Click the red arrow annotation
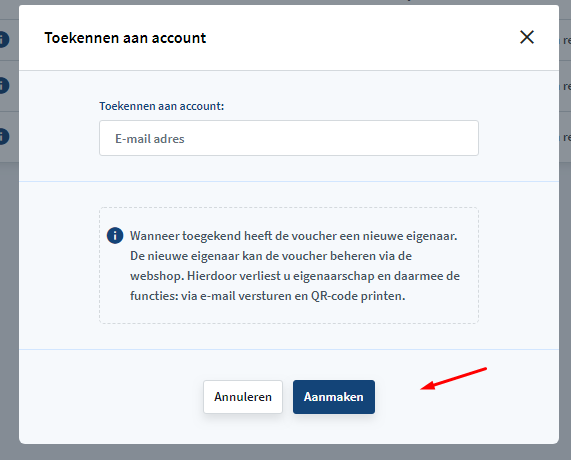The height and width of the screenshot is (460, 571). pos(453,379)
